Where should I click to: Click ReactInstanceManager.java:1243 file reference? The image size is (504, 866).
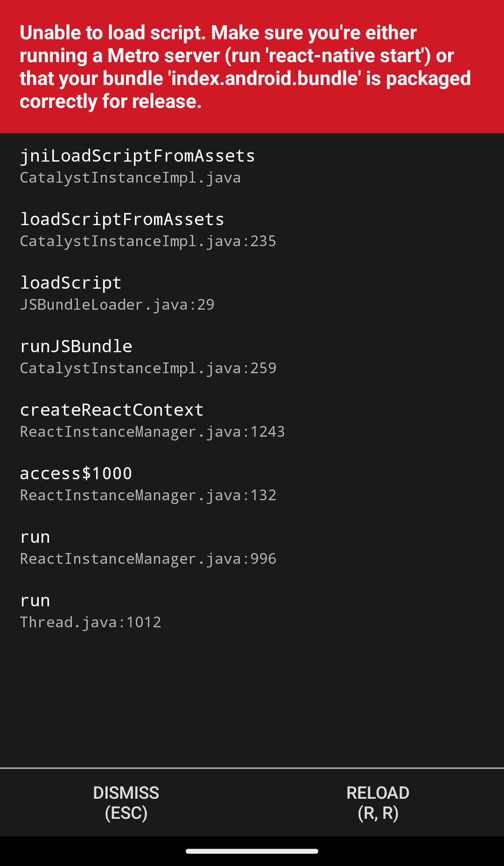point(152,432)
